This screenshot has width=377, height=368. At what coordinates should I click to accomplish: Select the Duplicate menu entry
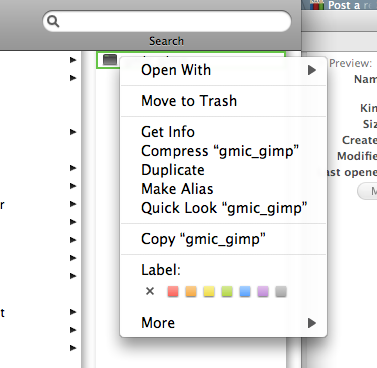tap(223, 170)
